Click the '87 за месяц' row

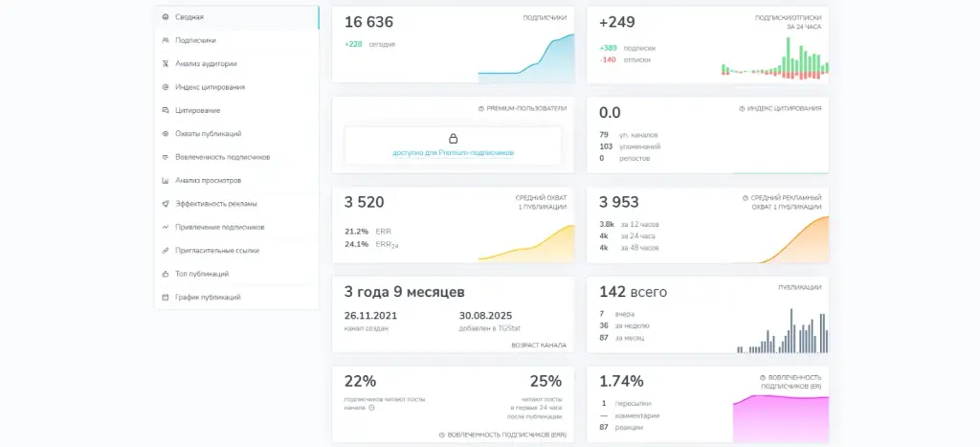coord(622,338)
